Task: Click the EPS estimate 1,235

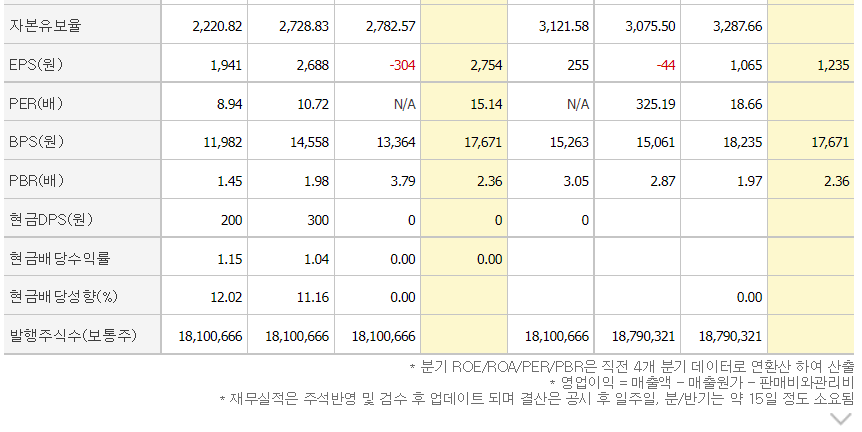Action: click(833, 65)
